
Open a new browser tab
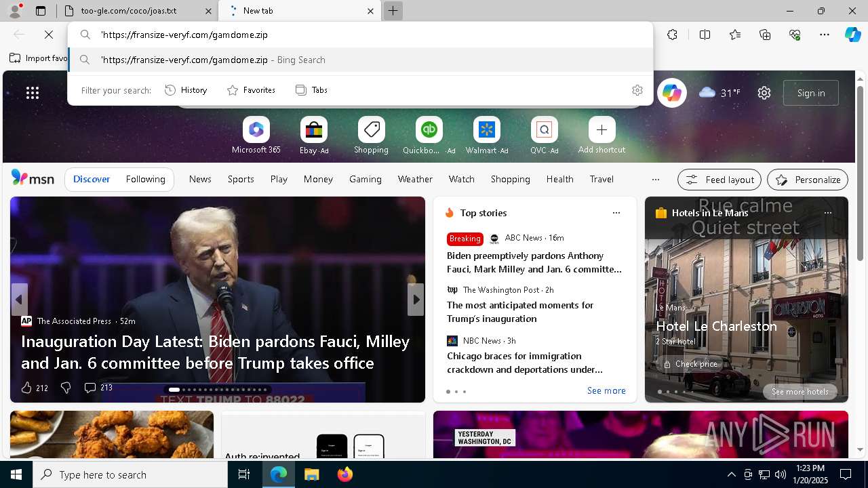pos(393,11)
